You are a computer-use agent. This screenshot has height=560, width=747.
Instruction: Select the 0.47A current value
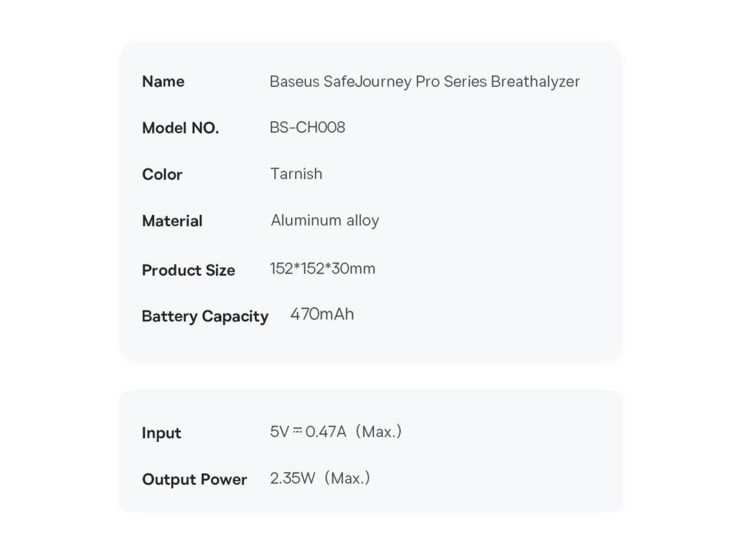coord(325,432)
